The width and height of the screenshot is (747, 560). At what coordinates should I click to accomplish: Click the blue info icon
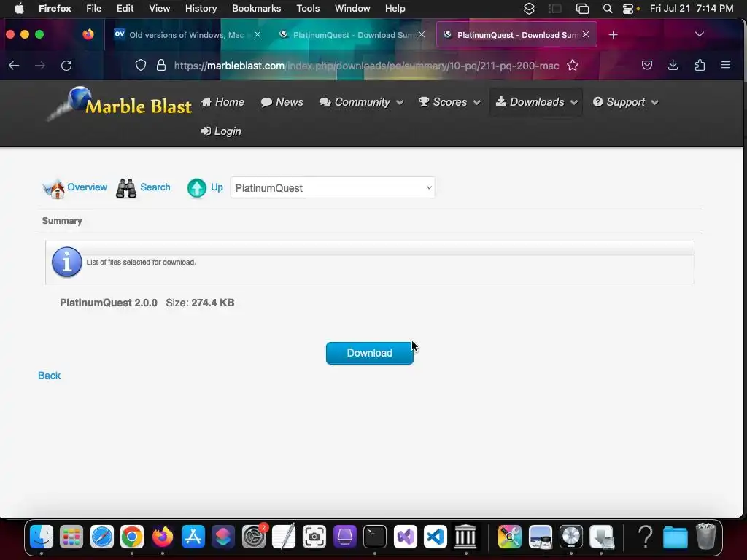(x=66, y=262)
